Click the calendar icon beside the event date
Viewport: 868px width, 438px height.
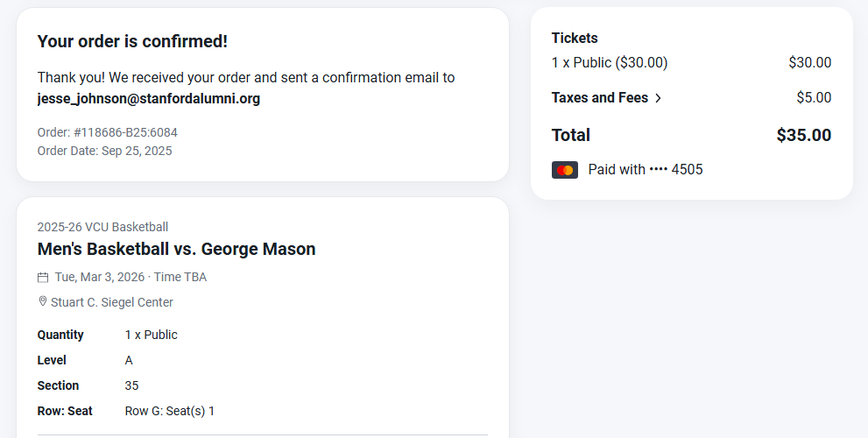43,278
